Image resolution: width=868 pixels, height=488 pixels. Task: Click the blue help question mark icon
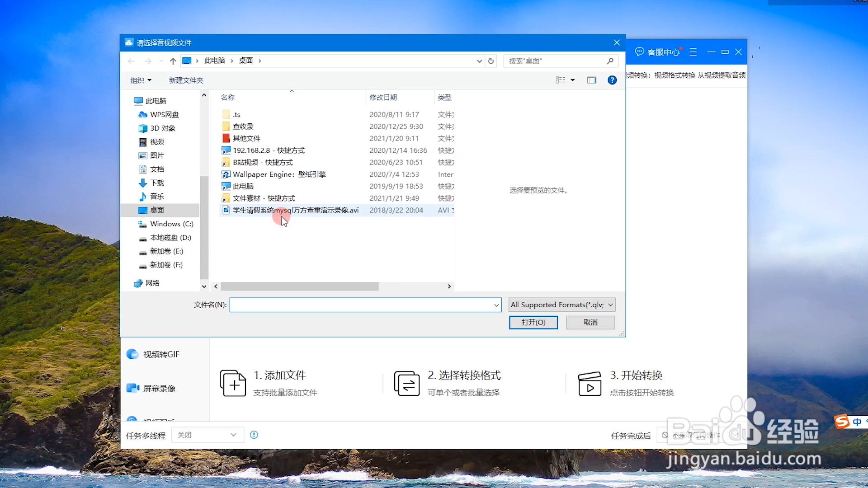pyautogui.click(x=612, y=80)
